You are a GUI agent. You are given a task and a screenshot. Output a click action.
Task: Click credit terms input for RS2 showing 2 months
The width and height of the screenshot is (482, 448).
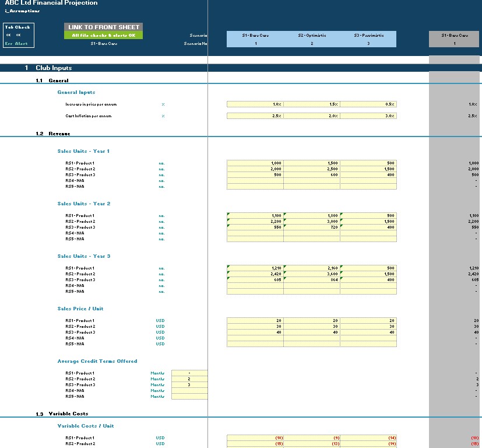tap(189, 379)
